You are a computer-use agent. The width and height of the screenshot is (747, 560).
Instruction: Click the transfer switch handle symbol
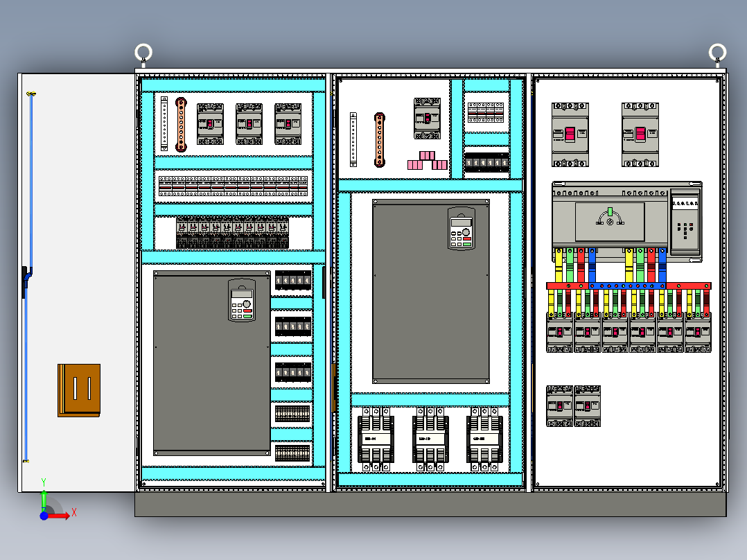click(610, 217)
